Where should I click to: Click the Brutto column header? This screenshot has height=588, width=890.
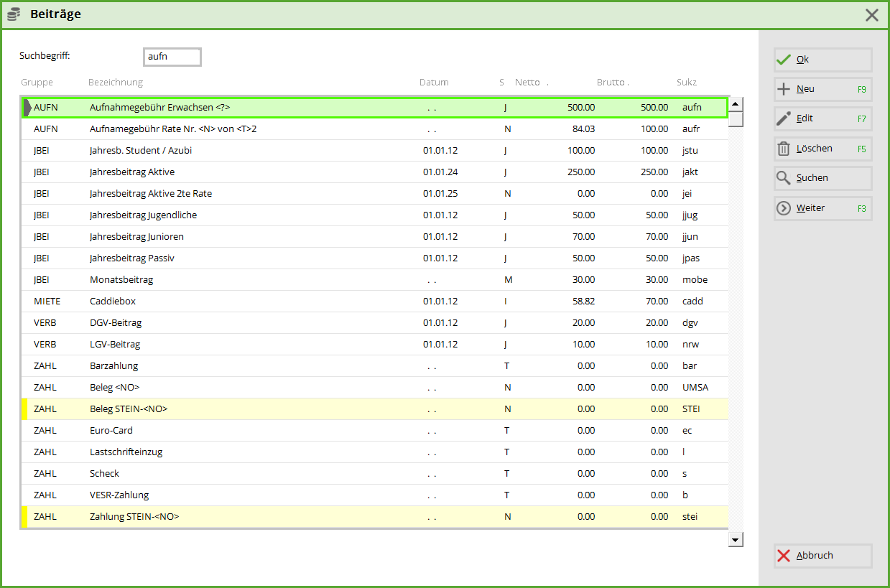[x=611, y=83]
